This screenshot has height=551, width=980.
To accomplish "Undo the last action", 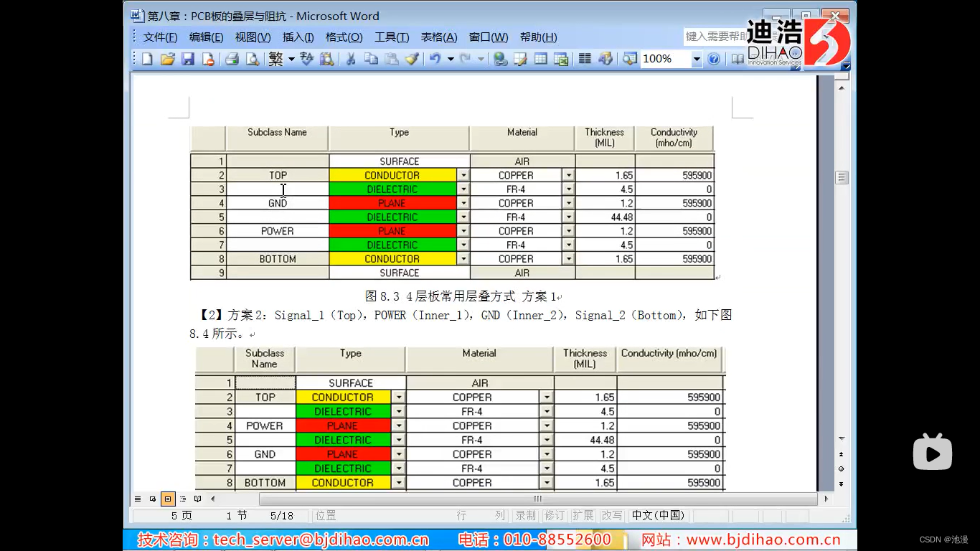I will coord(435,59).
